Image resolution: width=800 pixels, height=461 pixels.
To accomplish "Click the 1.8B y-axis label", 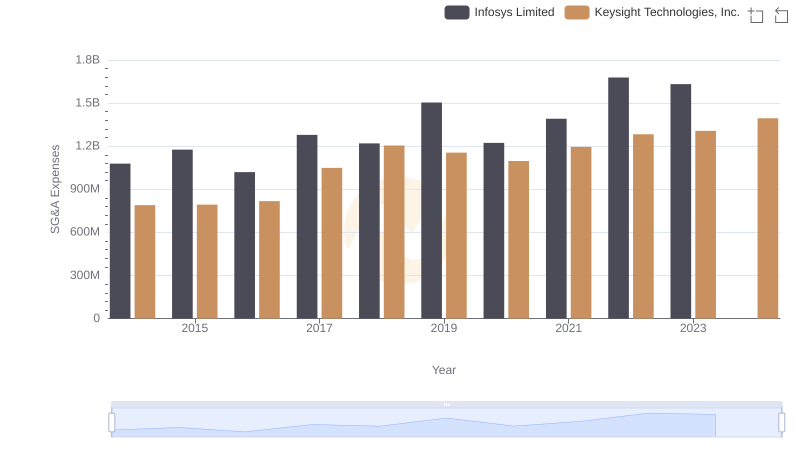I will click(x=88, y=60).
